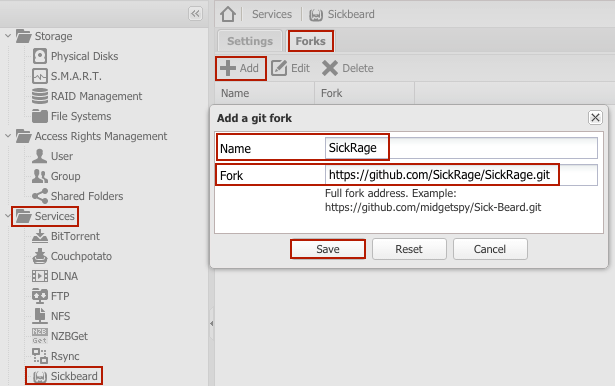Image resolution: width=615 pixels, height=386 pixels.
Task: Cancel the Add a git fork dialog
Action: point(490,249)
